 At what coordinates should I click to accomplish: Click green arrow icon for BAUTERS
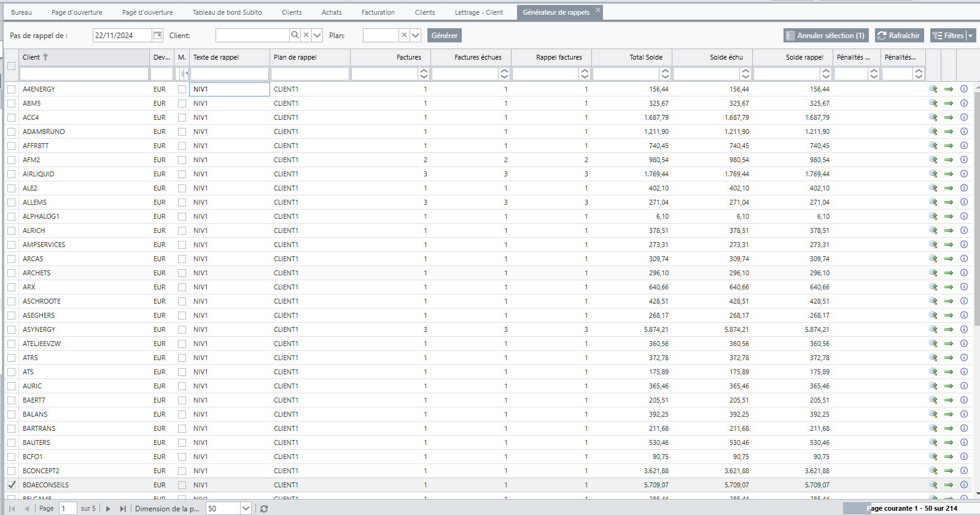coord(949,442)
